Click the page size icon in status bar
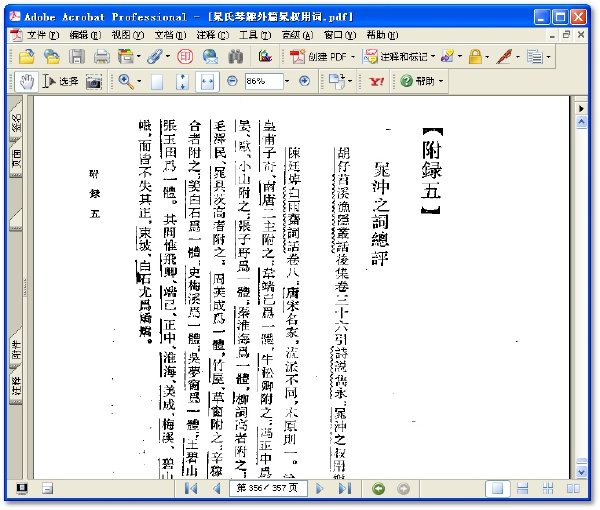Viewport: 600px width, 510px height. pyautogui.click(x=47, y=489)
